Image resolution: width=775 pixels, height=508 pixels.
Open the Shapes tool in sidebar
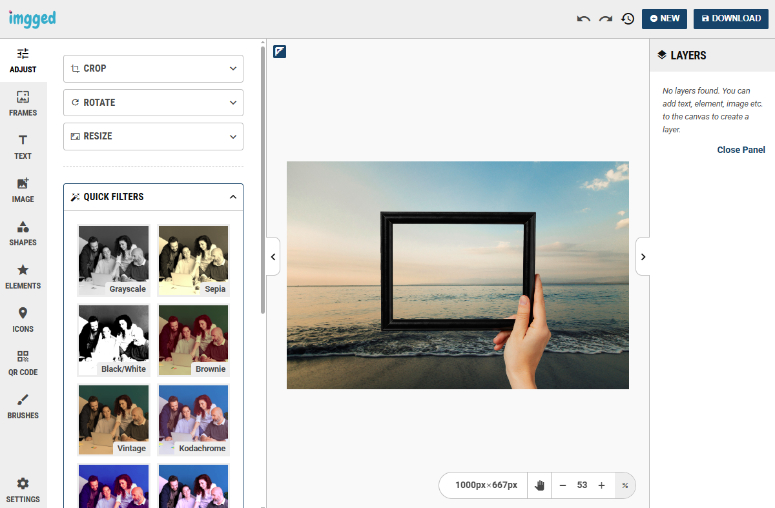23,234
